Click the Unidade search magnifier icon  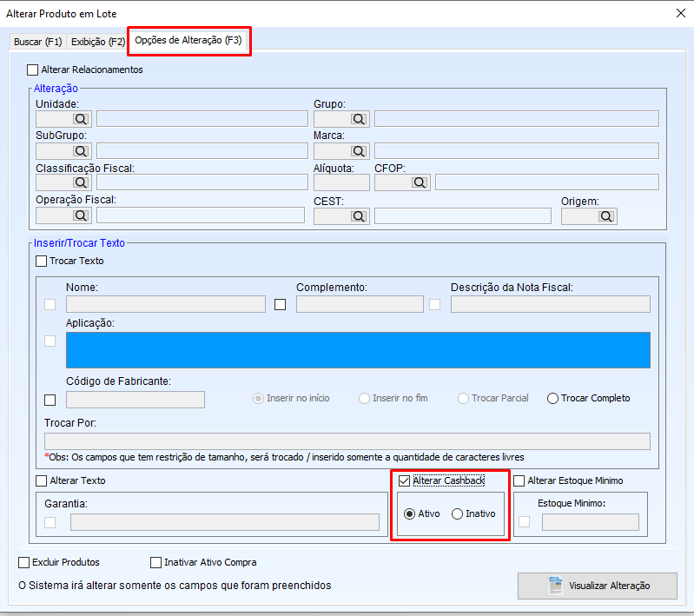[x=81, y=119]
